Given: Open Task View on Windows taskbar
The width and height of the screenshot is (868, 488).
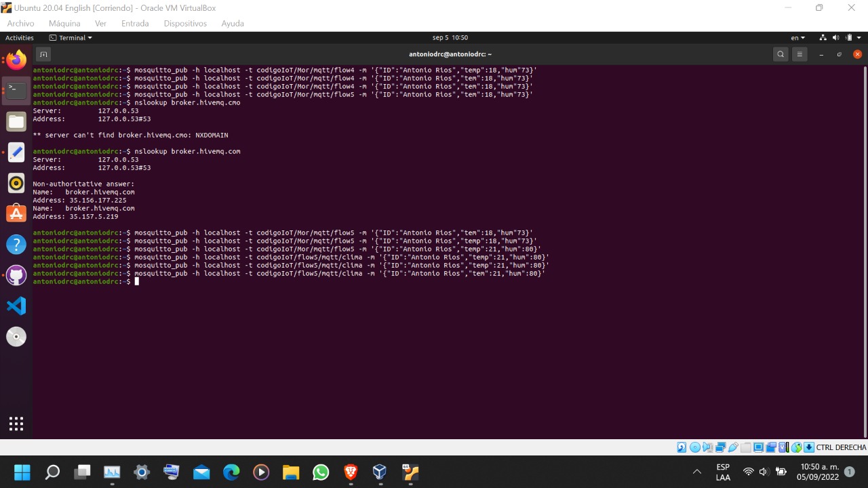Looking at the screenshot, I should pos(82,472).
